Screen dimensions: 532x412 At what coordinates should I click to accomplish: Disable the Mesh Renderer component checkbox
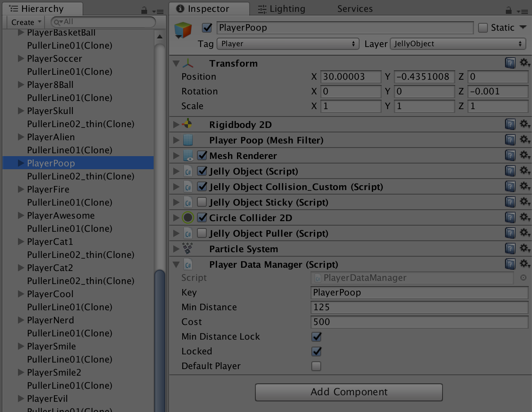202,155
